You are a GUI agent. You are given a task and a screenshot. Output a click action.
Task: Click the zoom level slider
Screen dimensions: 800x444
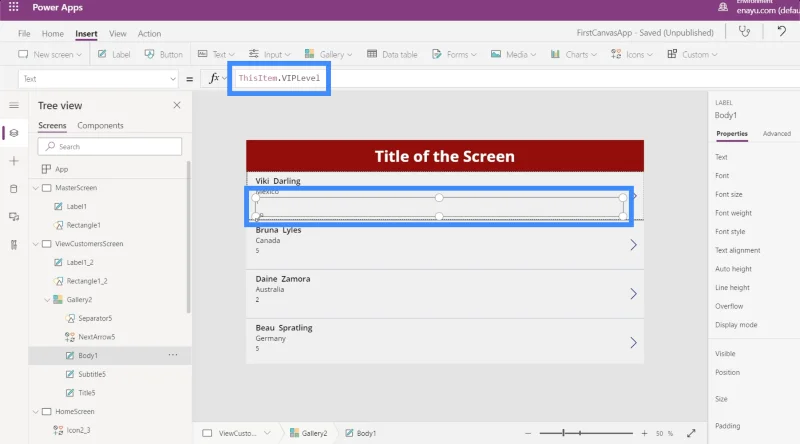tap(586, 433)
